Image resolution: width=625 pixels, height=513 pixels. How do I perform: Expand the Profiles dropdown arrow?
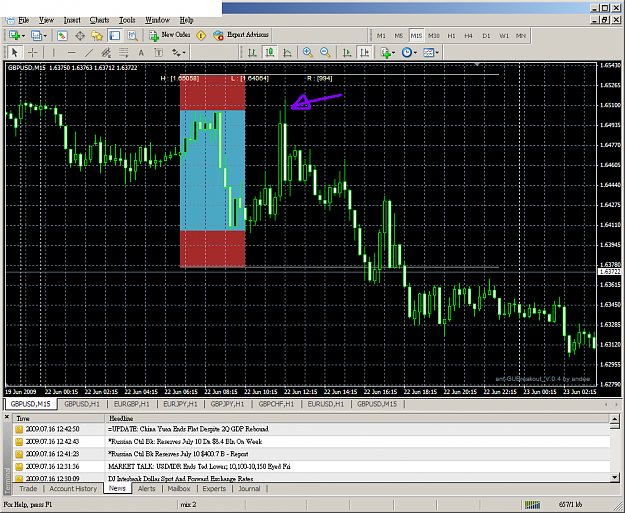[x=45, y=36]
